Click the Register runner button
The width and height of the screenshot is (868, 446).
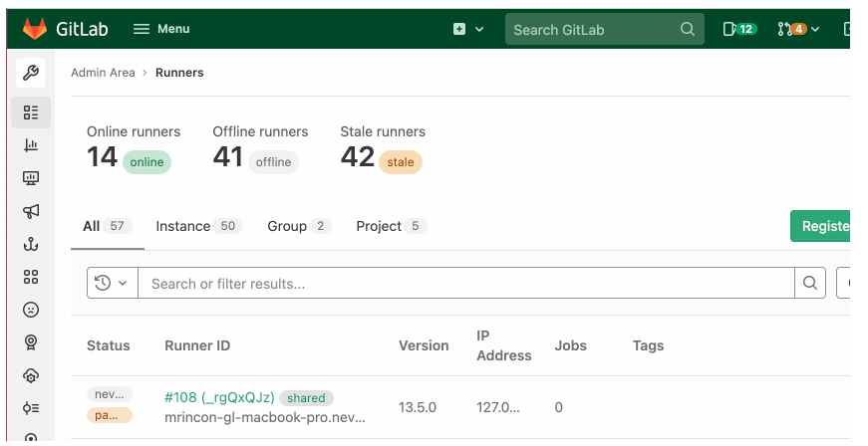[820, 226]
